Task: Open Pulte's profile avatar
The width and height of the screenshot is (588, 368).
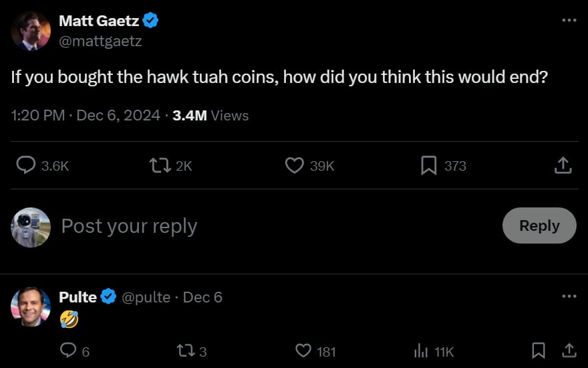Action: click(x=31, y=306)
